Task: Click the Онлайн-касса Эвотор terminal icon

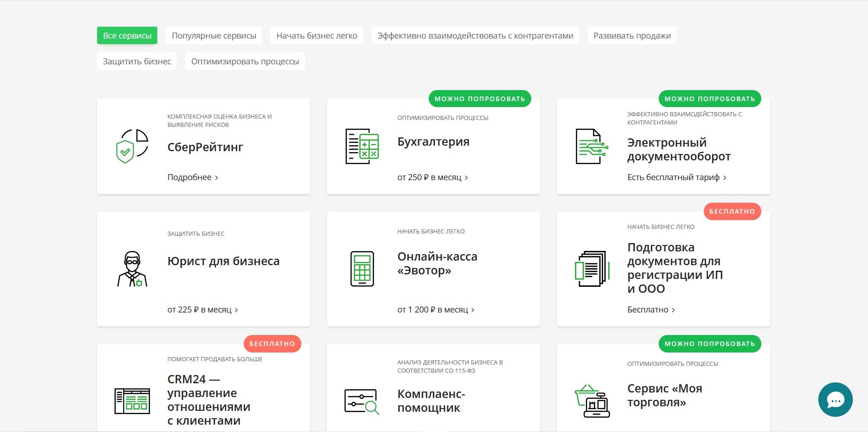Action: click(362, 269)
